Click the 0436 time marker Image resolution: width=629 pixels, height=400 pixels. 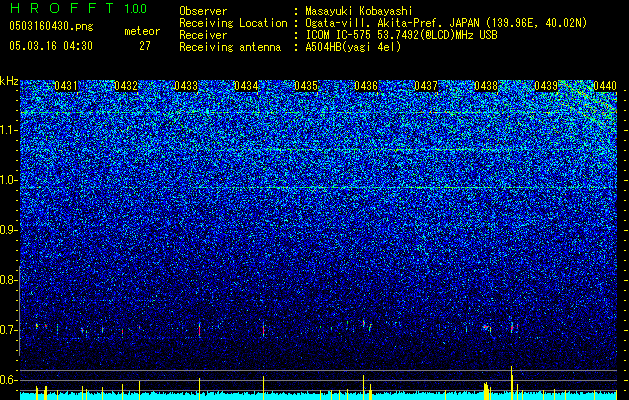[x=366, y=86]
